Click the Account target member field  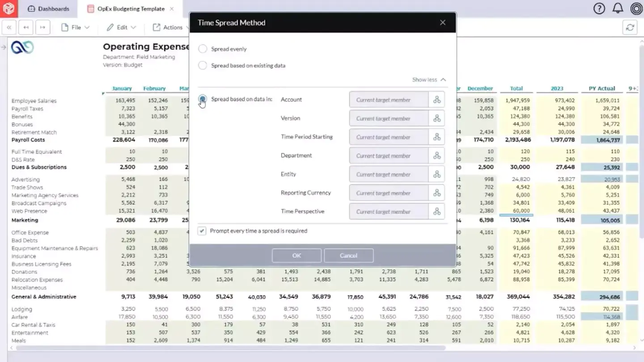point(389,100)
